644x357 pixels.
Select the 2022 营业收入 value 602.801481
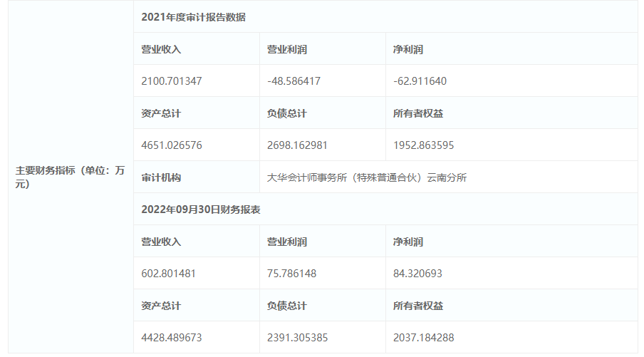click(168, 274)
